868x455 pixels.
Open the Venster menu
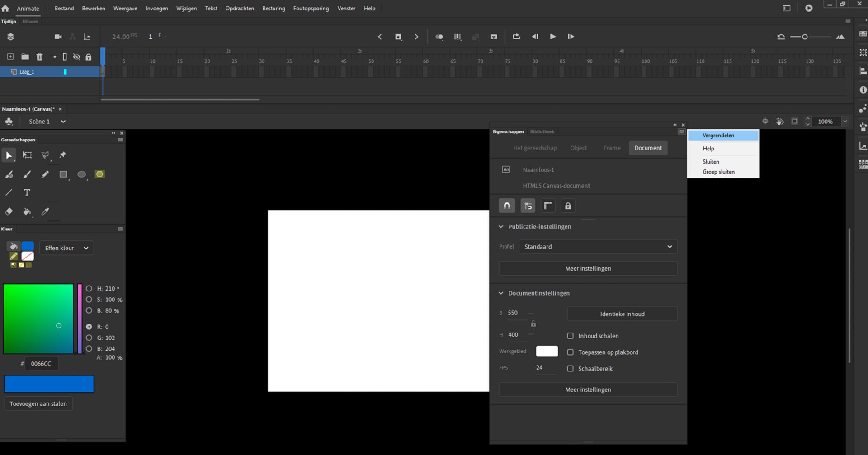(346, 8)
